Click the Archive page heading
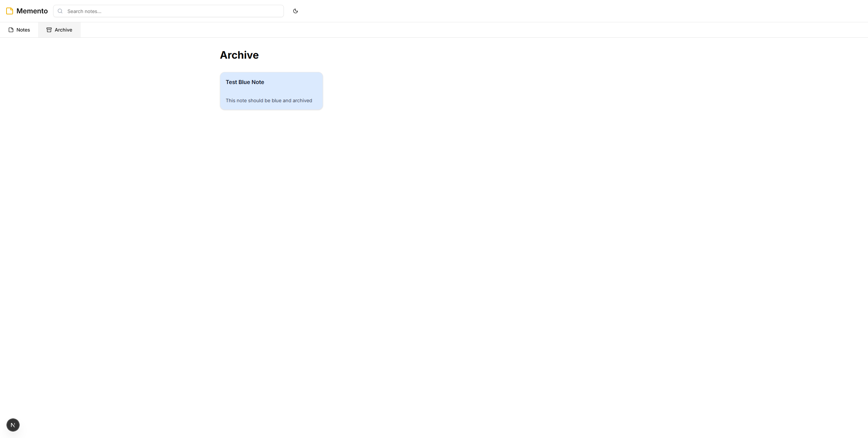 [239, 55]
